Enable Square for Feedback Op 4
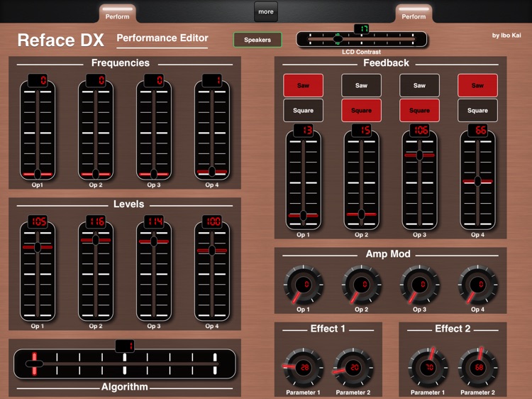The image size is (532, 399). [477, 110]
